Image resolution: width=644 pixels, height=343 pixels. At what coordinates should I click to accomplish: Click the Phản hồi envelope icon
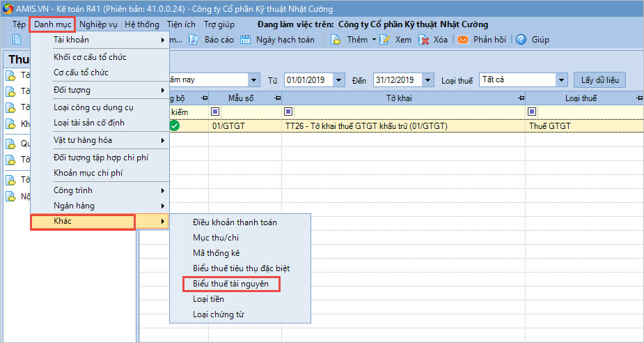coord(463,40)
